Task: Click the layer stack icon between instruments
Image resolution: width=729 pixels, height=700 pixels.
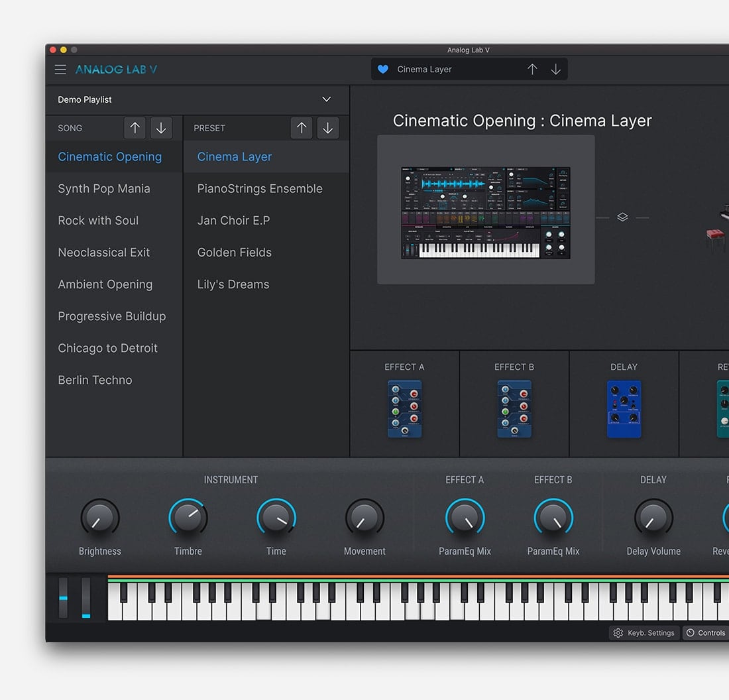Action: (x=622, y=217)
